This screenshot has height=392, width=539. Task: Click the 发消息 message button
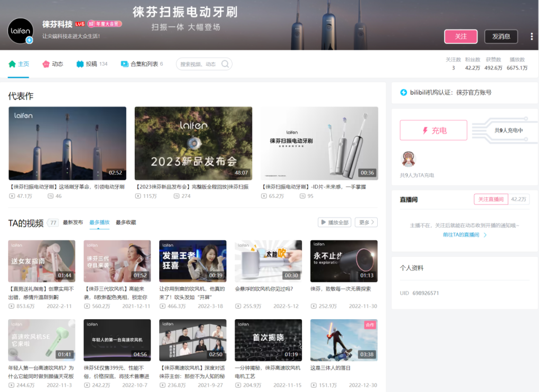tap(501, 36)
